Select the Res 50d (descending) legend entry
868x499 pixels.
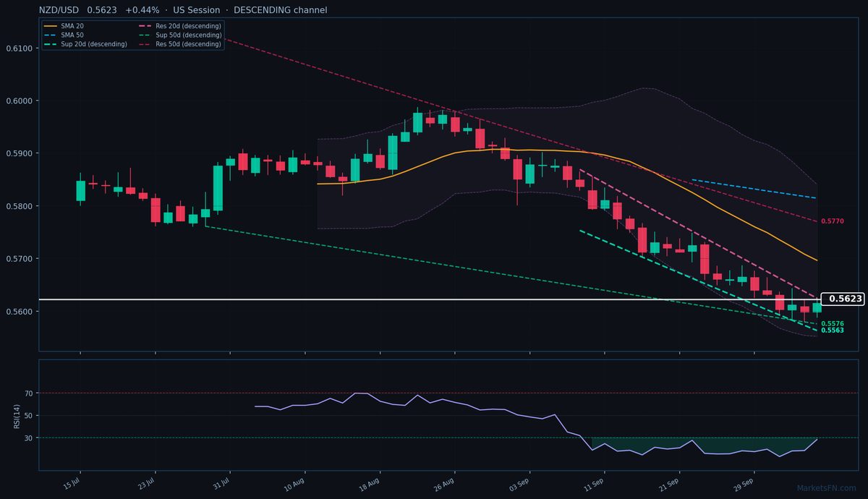coord(179,44)
